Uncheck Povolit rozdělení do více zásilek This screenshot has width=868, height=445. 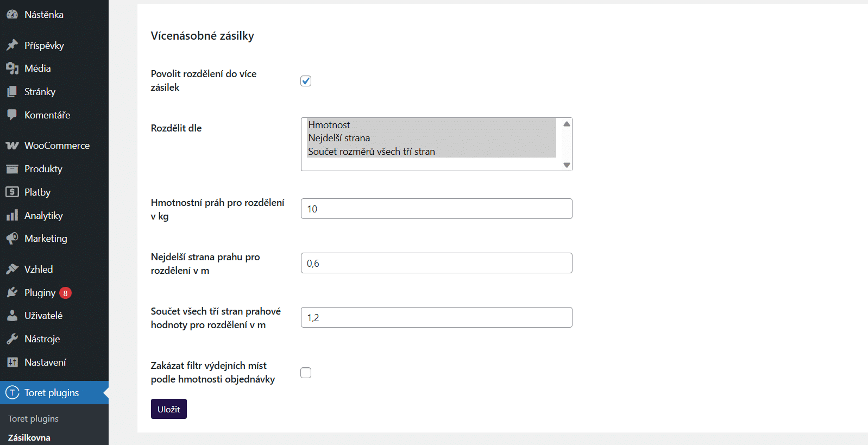pyautogui.click(x=306, y=81)
